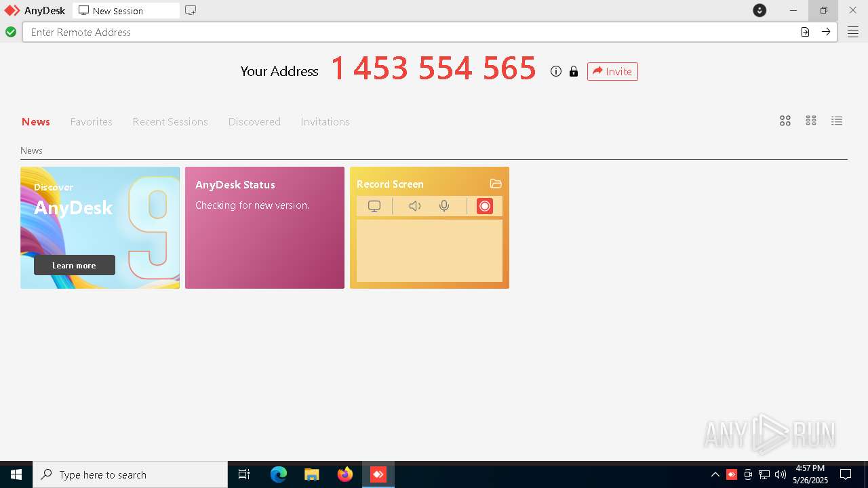Click the AnyDesk logo icon in title bar
Viewport: 868px width, 488px height.
point(12,11)
